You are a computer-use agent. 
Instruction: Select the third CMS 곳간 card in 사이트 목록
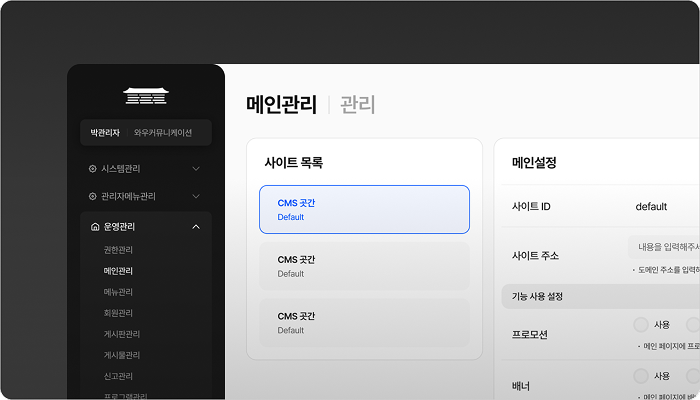pyautogui.click(x=364, y=323)
